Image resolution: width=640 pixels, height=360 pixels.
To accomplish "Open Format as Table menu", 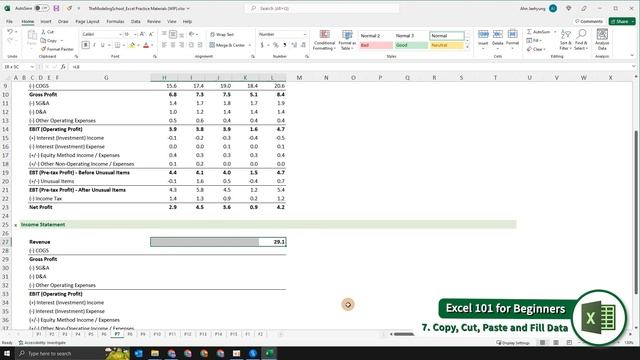I will pyautogui.click(x=347, y=40).
